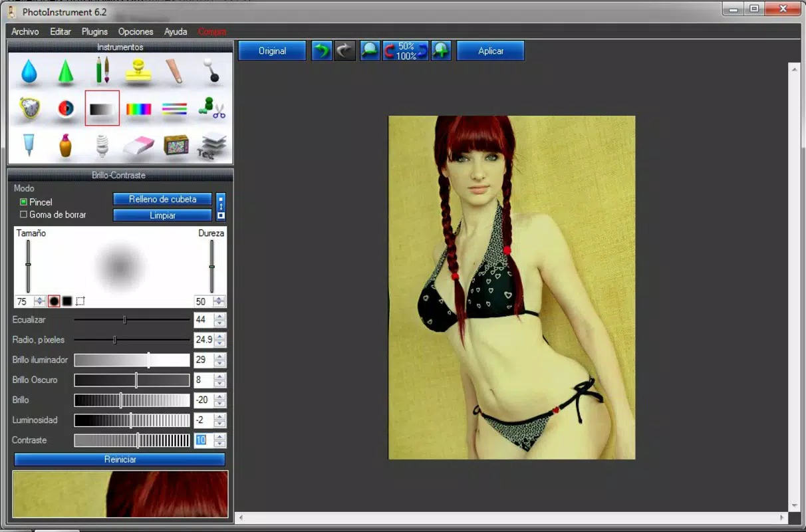Click the Limpiar button
This screenshot has width=806, height=532.
point(163,215)
